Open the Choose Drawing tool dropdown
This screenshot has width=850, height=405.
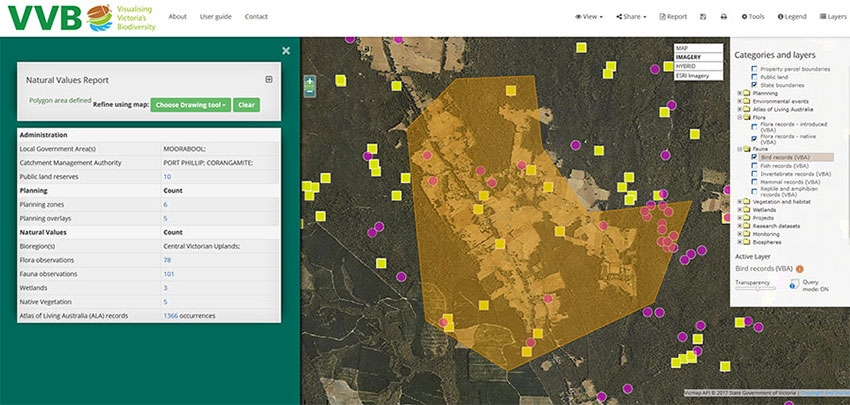point(191,105)
